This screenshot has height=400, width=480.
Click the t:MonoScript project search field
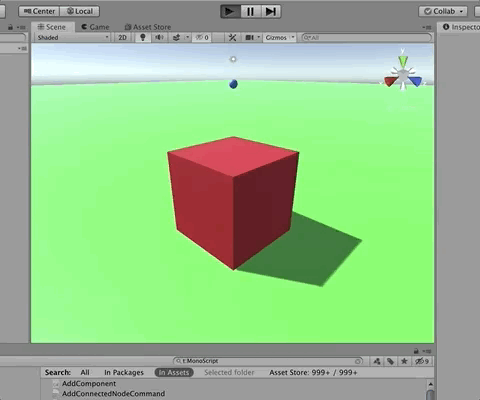(268, 361)
